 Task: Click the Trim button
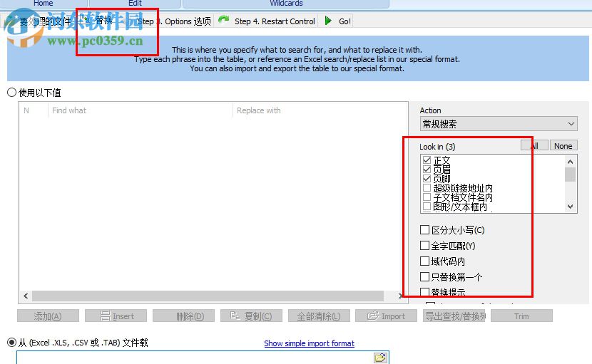pyautogui.click(x=522, y=316)
